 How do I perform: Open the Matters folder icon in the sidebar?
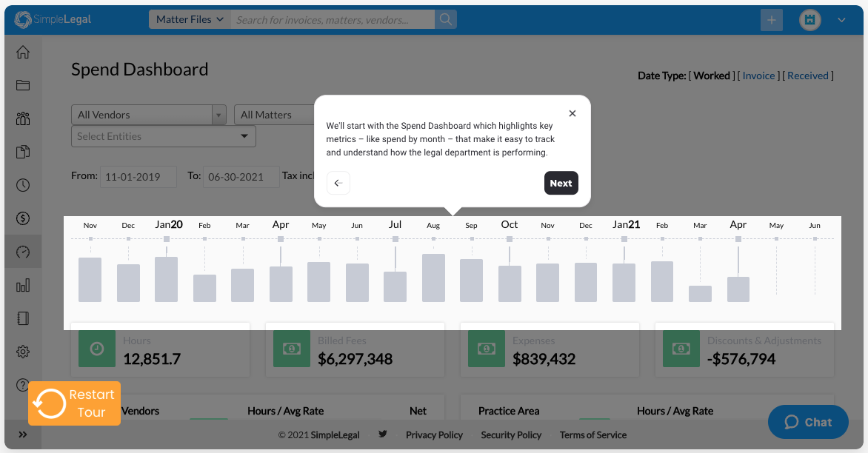[x=22, y=85]
